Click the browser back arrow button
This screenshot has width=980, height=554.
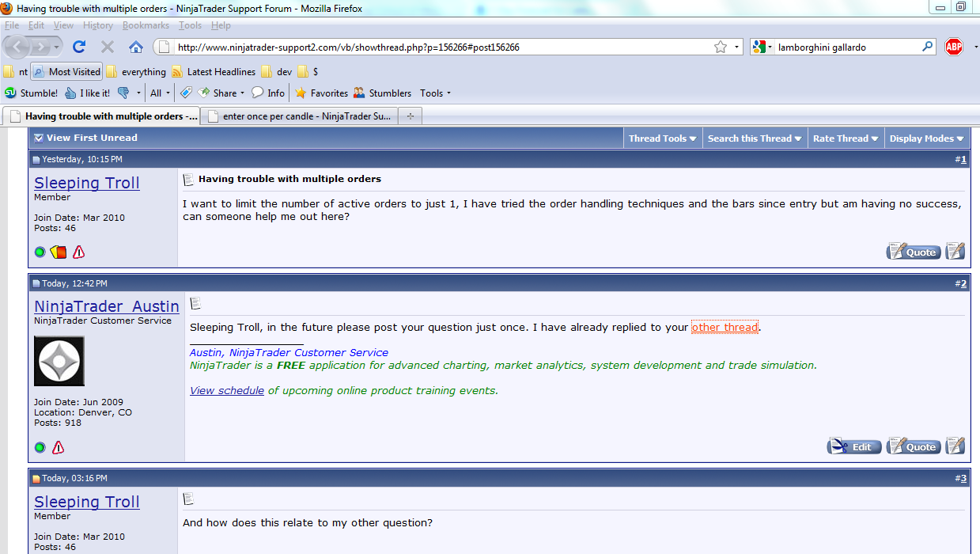click(x=17, y=47)
